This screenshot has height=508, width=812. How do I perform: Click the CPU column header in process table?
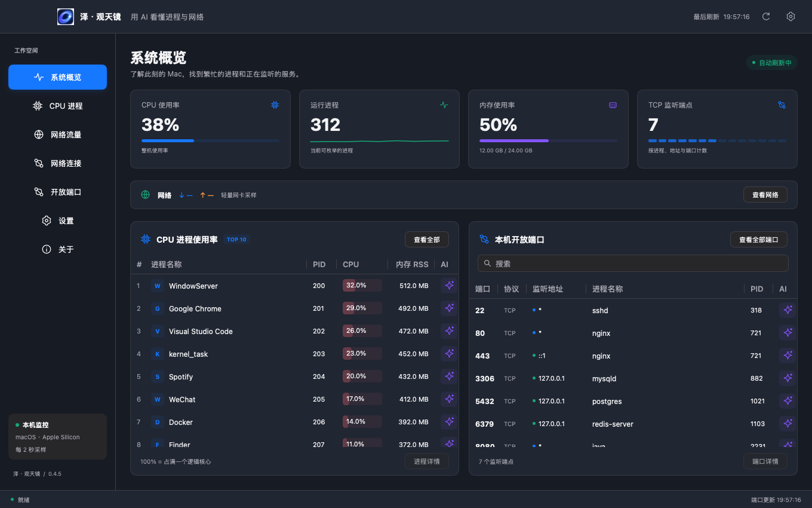pyautogui.click(x=351, y=264)
